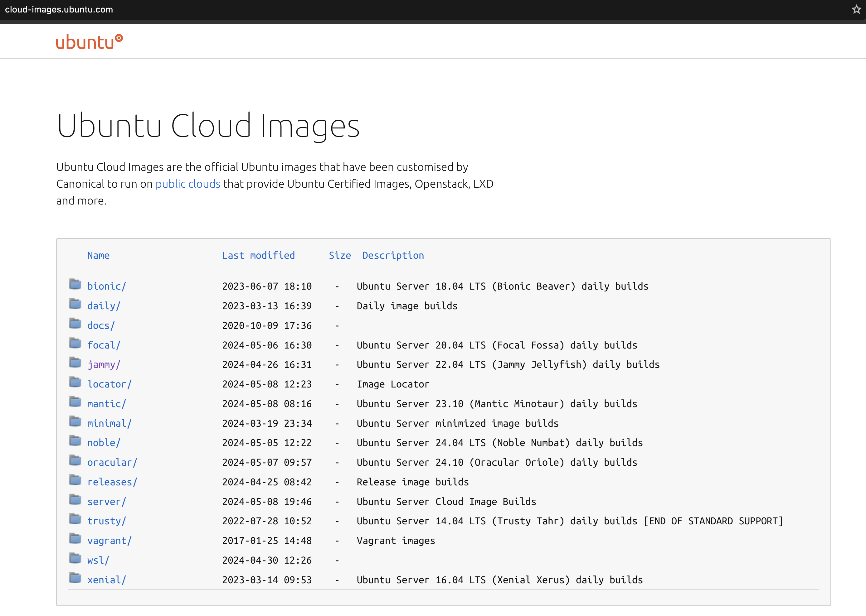Click the folder icon beside oracular/
Viewport: 866px width, 616px height.
pyautogui.click(x=75, y=460)
